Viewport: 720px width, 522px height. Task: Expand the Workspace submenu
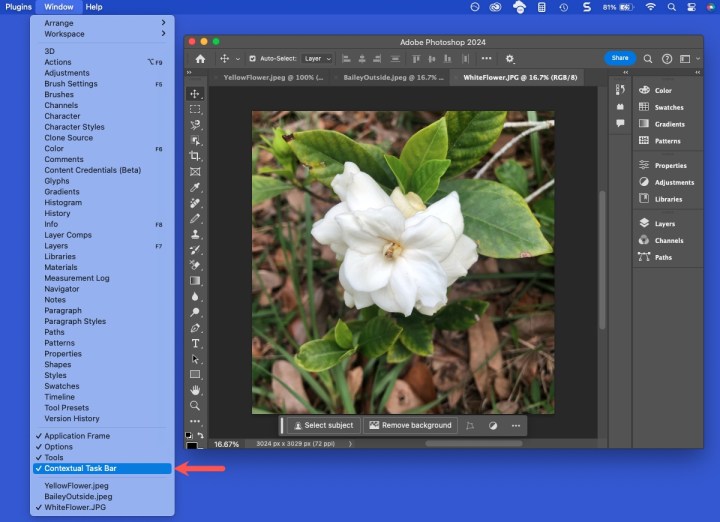pos(102,34)
